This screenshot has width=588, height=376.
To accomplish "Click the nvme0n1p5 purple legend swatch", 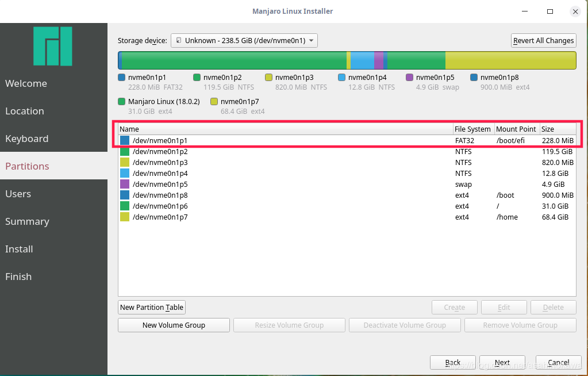I will tap(409, 77).
